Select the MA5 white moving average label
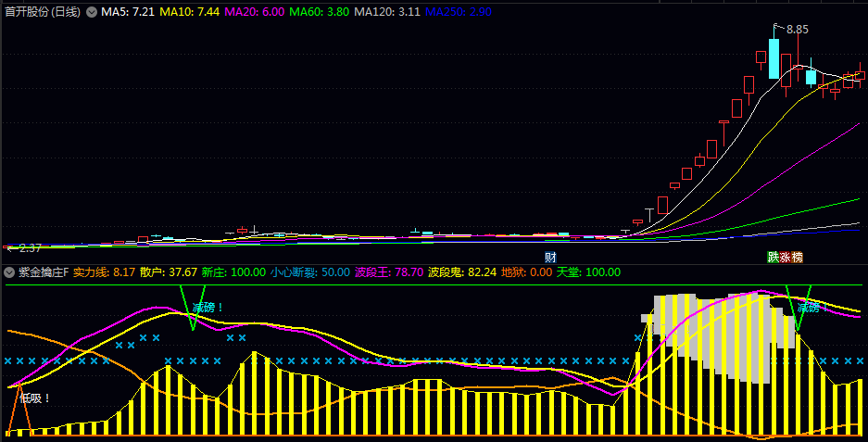Screen dimensions: 868x442 (x=128, y=13)
